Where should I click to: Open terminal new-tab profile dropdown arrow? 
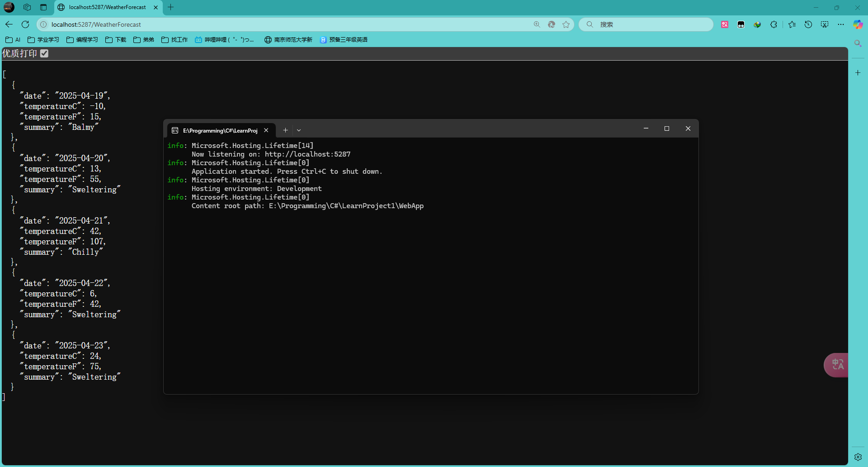pos(299,130)
